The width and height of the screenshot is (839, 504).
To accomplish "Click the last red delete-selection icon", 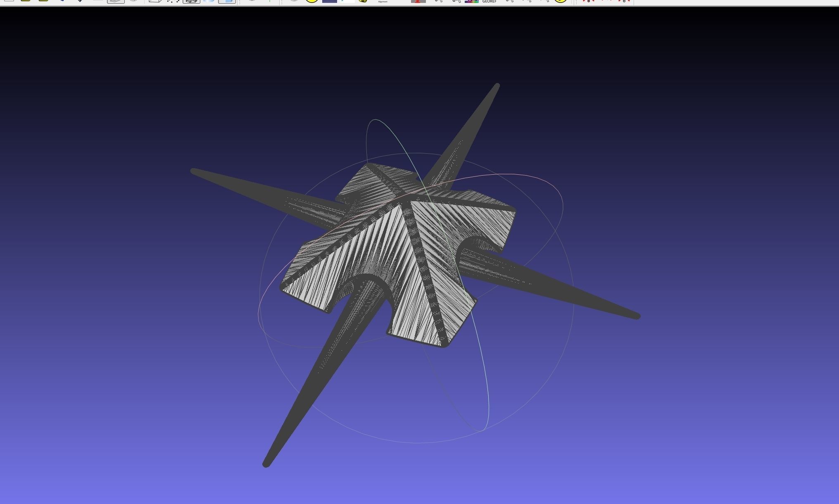I will point(623,1).
